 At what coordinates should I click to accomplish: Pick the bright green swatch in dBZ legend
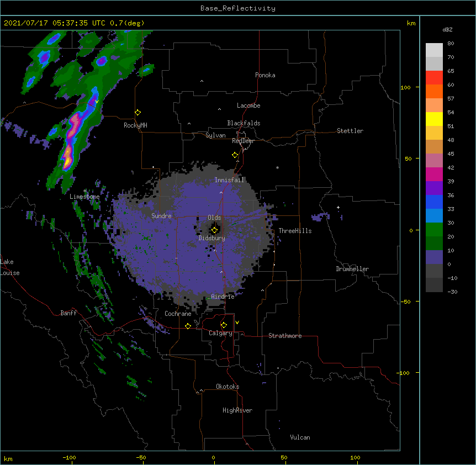coord(434,230)
